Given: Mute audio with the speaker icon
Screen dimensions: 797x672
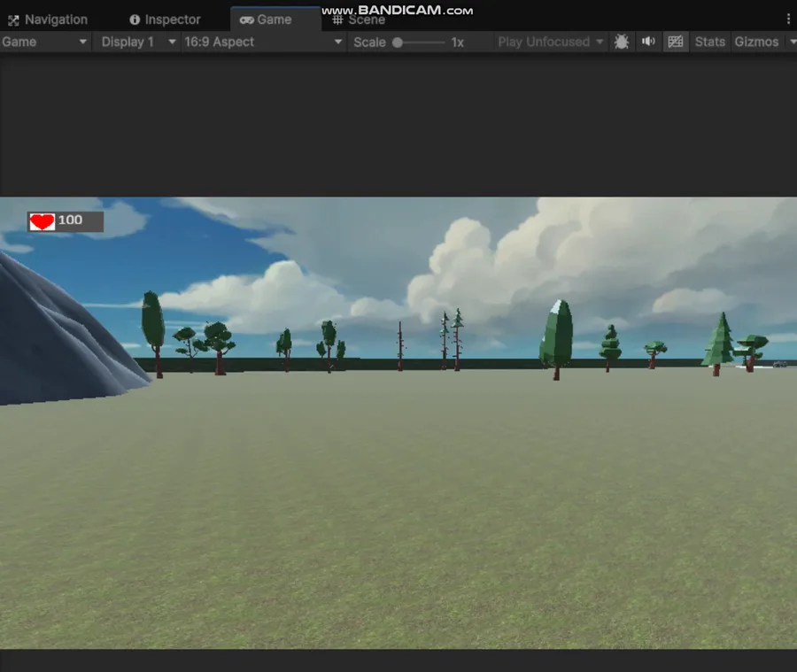Looking at the screenshot, I should 648,42.
